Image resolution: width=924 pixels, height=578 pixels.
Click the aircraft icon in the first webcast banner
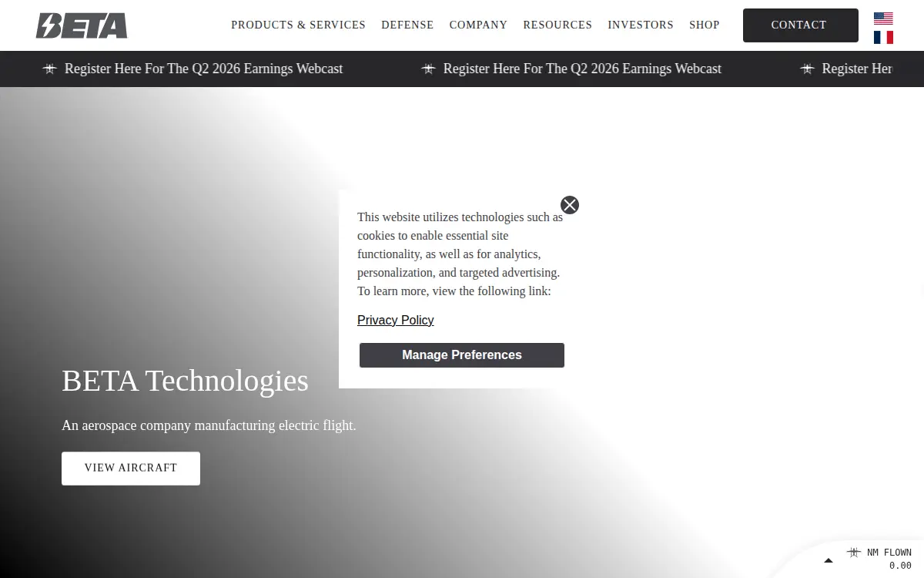pyautogui.click(x=50, y=69)
